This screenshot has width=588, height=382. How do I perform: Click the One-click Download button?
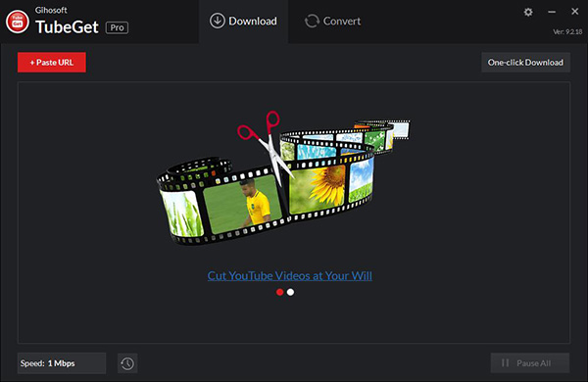click(525, 63)
